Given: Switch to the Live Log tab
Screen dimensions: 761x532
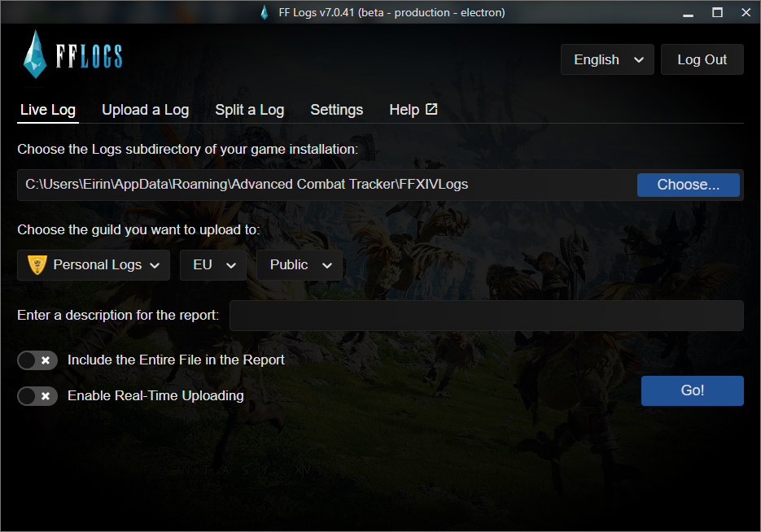Looking at the screenshot, I should (48, 110).
